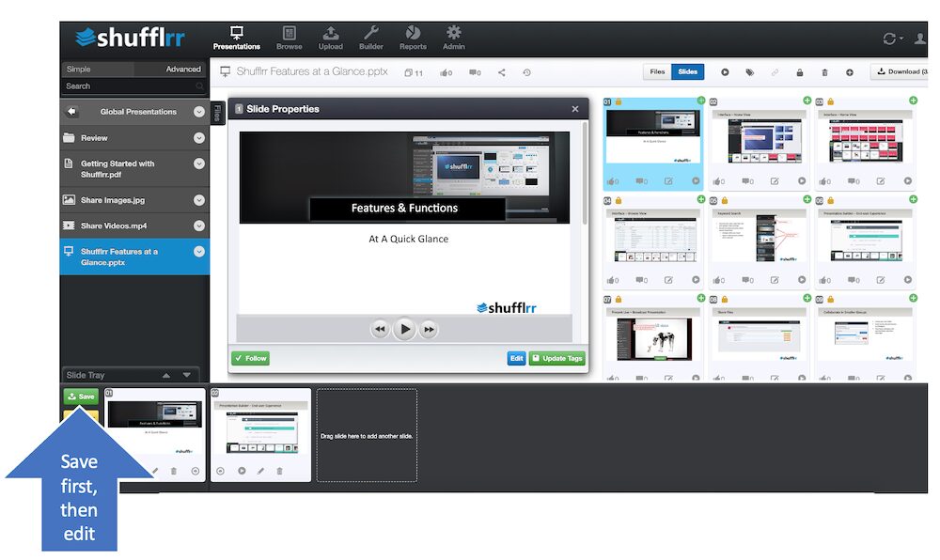Play the slide preview
This screenshot has width=940, height=560.
(x=404, y=329)
